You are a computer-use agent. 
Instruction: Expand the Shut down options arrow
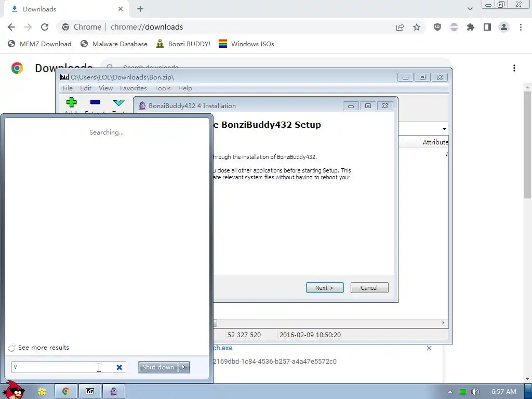[x=183, y=367]
